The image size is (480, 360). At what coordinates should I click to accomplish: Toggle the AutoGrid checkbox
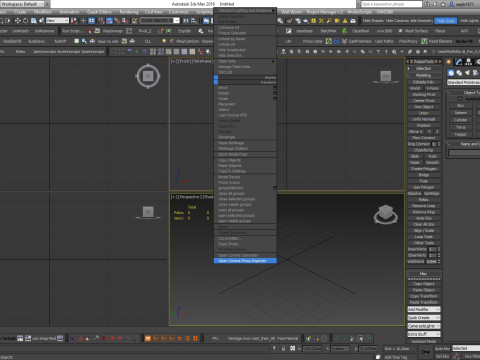[x=460, y=99]
